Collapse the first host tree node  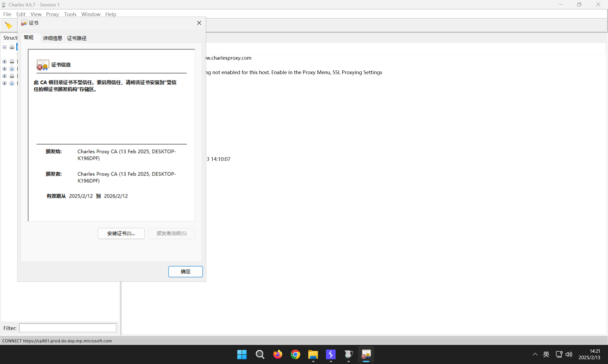coord(5,47)
